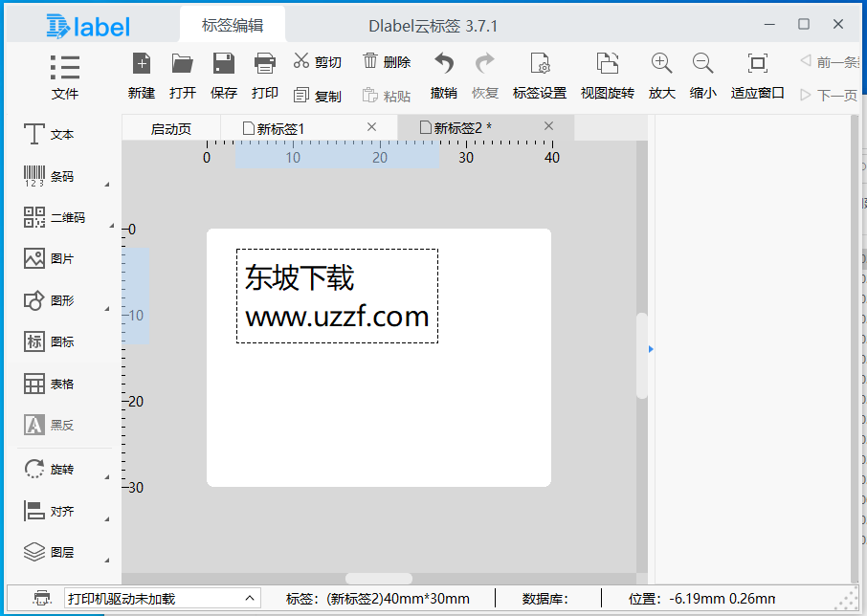Zoom out with 缩小
867x616 pixels.
[702, 76]
